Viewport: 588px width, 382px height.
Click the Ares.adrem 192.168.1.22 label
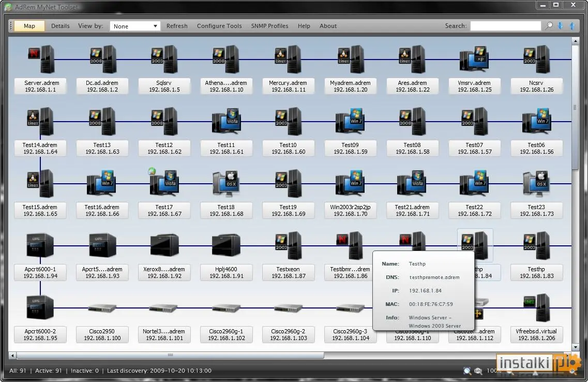[413, 86]
